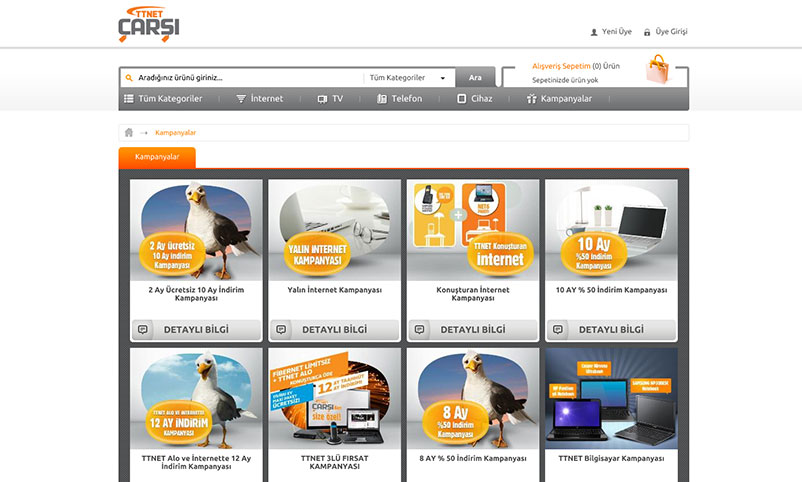This screenshot has height=482, width=802.
Task: Open the 2 Ay Ücretsiz seagull thumbnail
Action: click(x=196, y=230)
